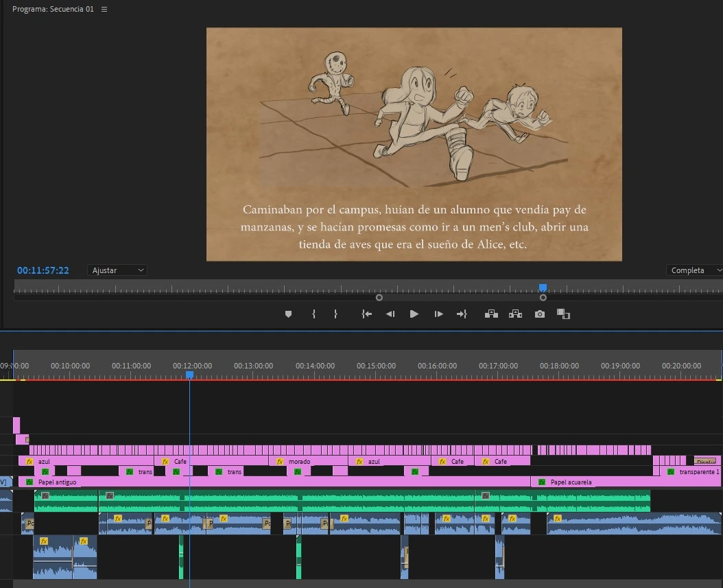Jump to the In point
This screenshot has height=588, width=723.
coord(367,314)
